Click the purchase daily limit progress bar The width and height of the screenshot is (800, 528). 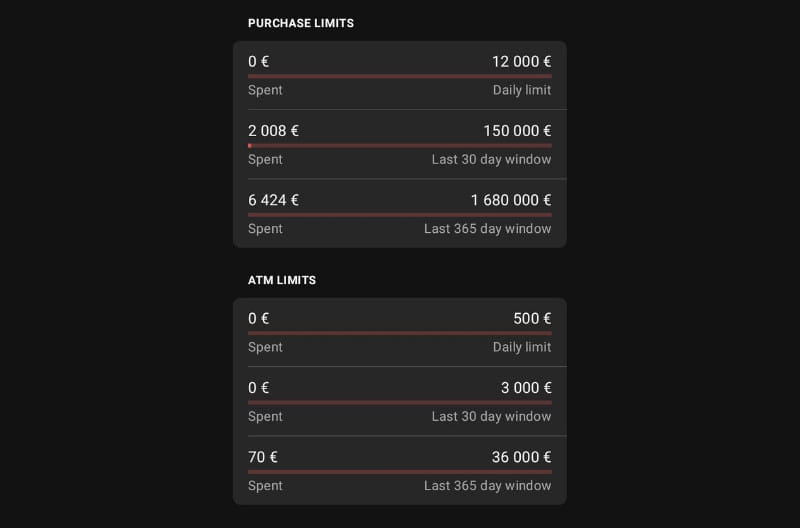pyautogui.click(x=399, y=77)
